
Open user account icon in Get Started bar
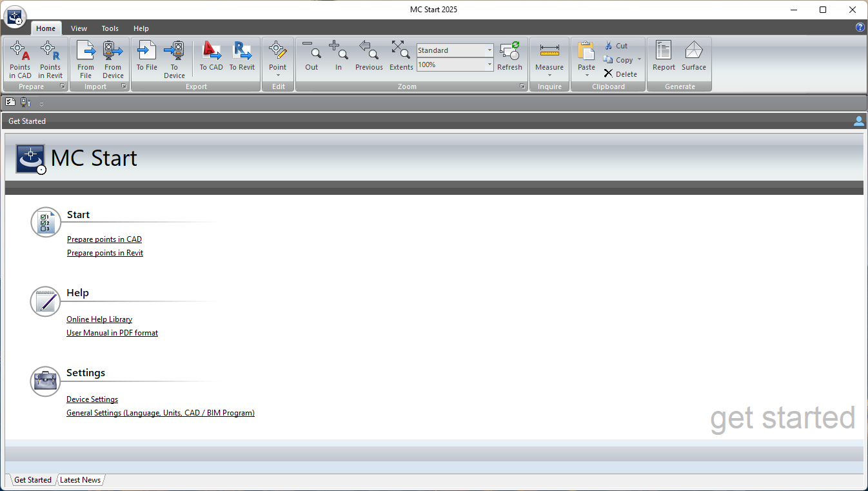(x=858, y=121)
